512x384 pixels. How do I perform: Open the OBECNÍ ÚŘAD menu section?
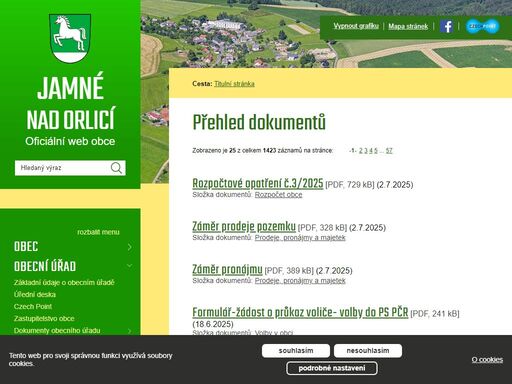45,266
